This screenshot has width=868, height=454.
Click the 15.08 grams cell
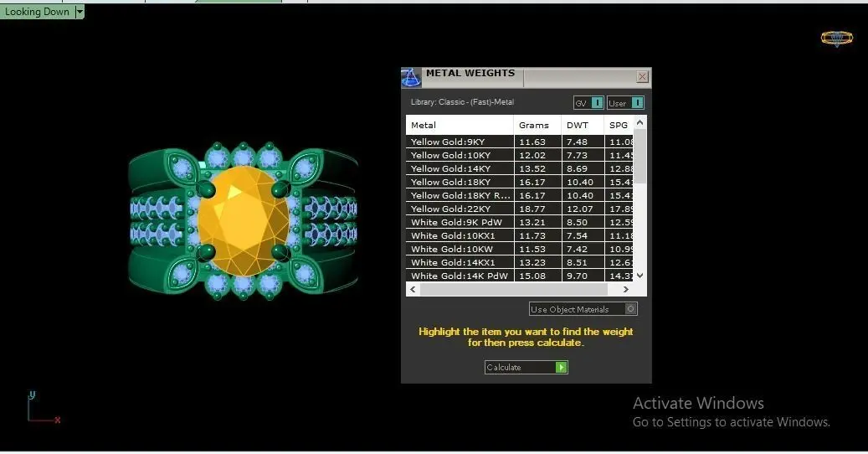tap(537, 276)
